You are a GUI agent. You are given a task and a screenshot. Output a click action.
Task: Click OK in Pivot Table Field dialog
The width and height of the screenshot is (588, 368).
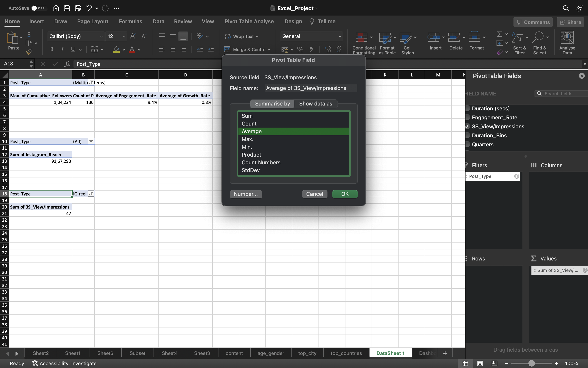(345, 194)
